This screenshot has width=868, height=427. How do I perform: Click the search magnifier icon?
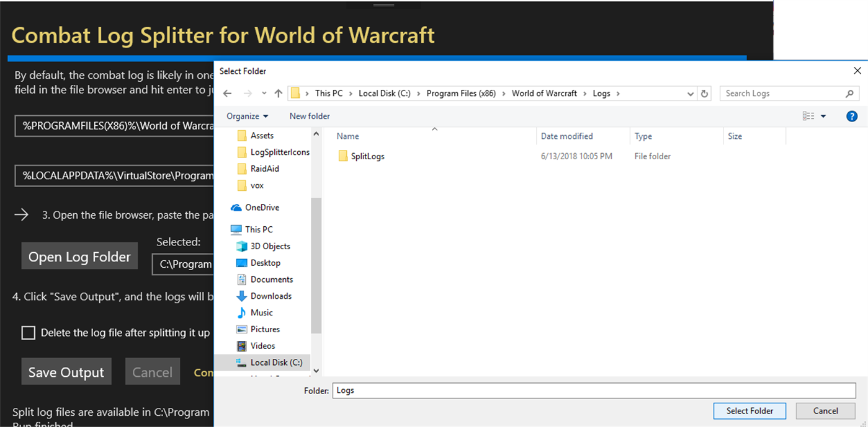tap(849, 94)
